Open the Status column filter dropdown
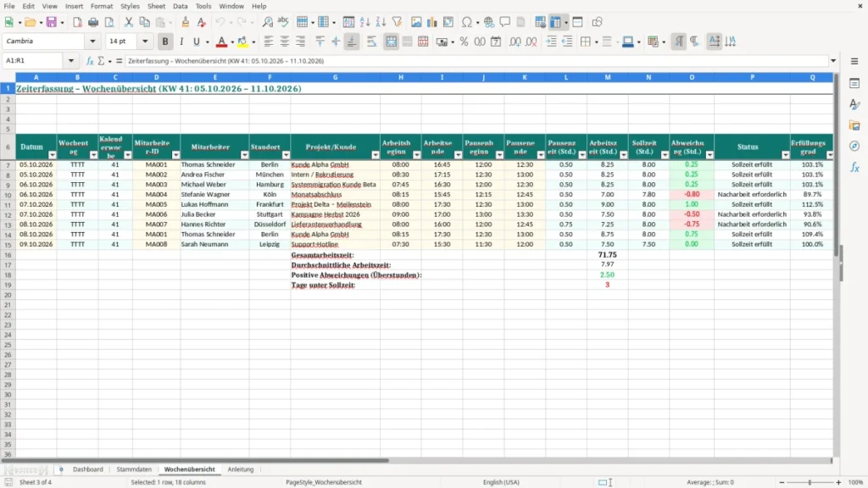 (786, 155)
